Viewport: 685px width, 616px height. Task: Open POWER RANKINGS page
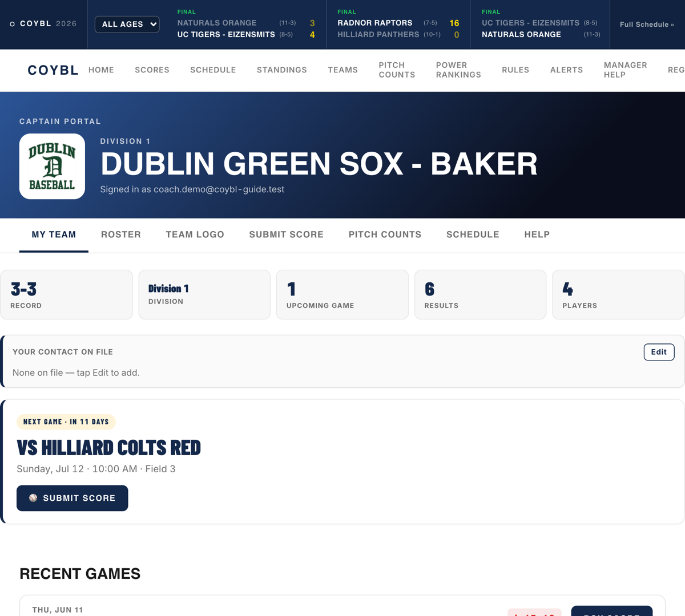click(x=458, y=70)
